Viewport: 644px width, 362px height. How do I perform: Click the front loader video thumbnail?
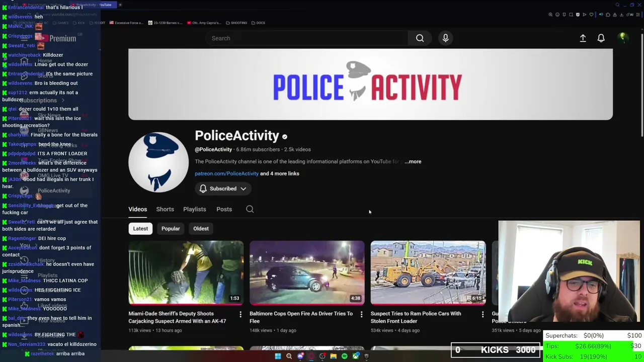click(428, 273)
